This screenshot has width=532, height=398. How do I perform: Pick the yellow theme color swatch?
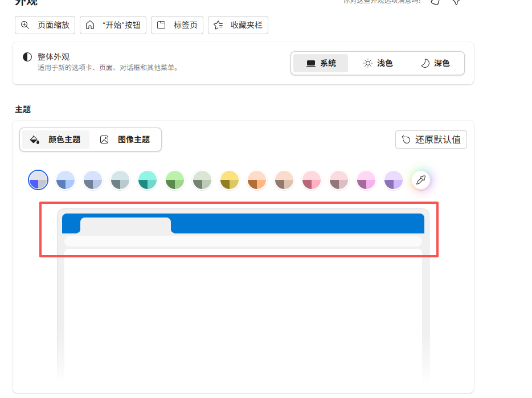pos(229,179)
